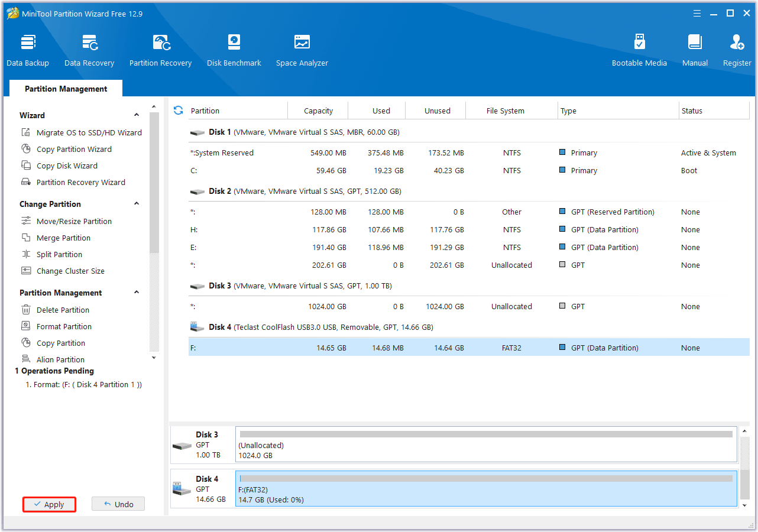Click the Disk 4 USB icon in disk map
Viewport: 758px width, 532px height.
point(182,488)
